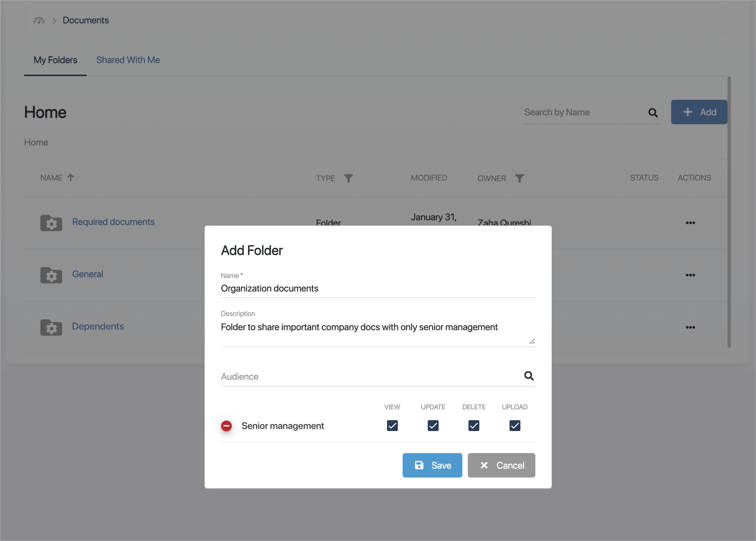Click the folder list vertical scrollbar
This screenshot has height=541, width=756.
[x=729, y=212]
